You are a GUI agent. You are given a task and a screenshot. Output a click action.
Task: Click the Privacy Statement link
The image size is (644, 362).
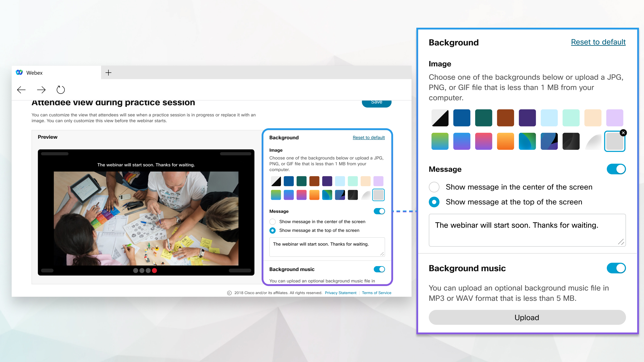pyautogui.click(x=341, y=293)
